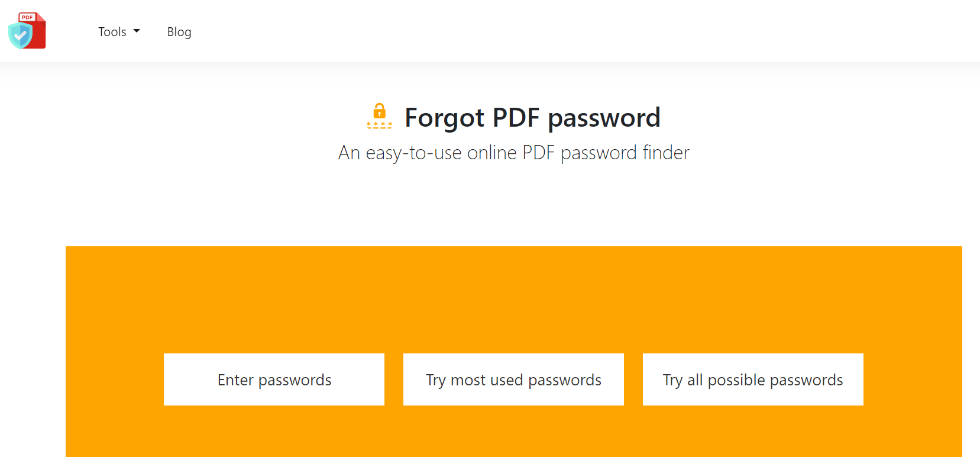Viewport: 980px width, 457px height.
Task: Open the Tools dropdown menu
Action: 112,32
